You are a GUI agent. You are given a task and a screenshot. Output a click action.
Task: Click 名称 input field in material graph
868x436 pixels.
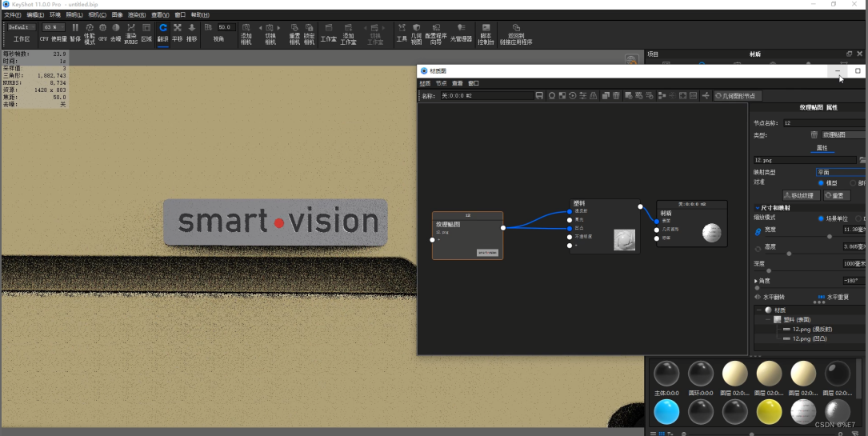point(487,96)
